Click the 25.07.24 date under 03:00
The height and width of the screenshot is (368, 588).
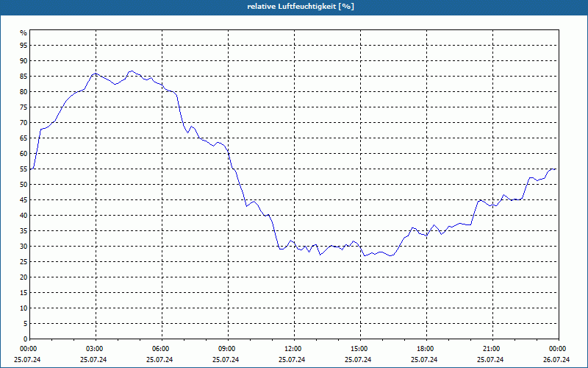(x=93, y=359)
